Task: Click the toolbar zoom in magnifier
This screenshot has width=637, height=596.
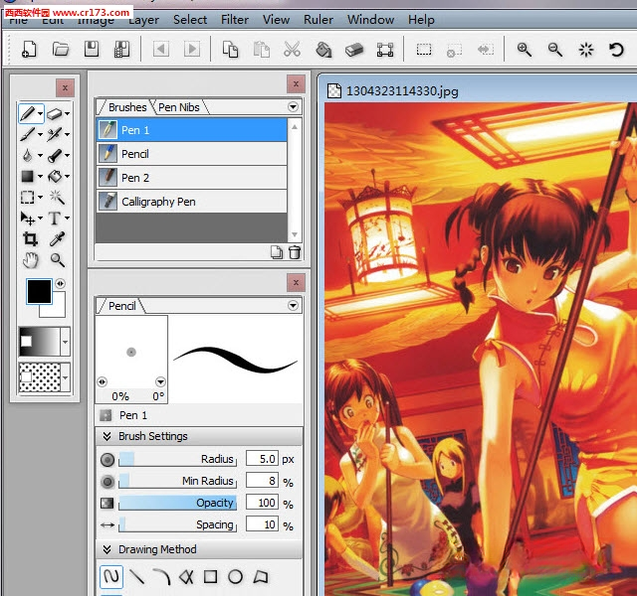Action: click(x=524, y=50)
